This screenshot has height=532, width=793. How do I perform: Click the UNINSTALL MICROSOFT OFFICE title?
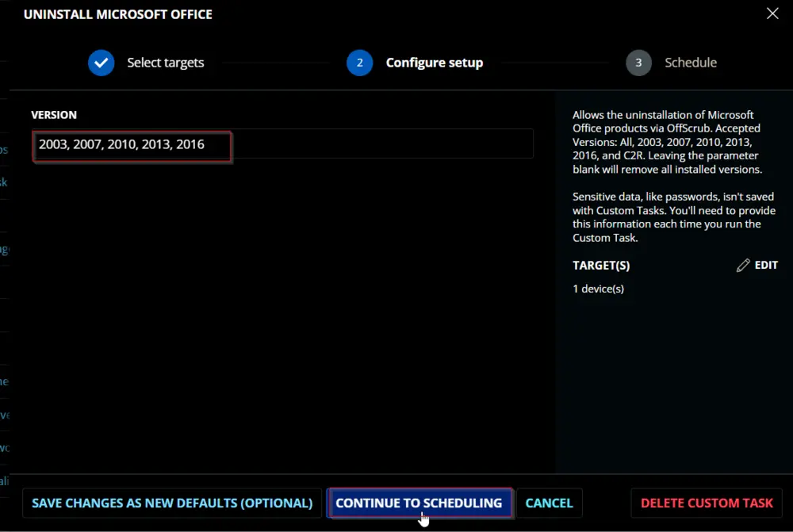pos(118,14)
